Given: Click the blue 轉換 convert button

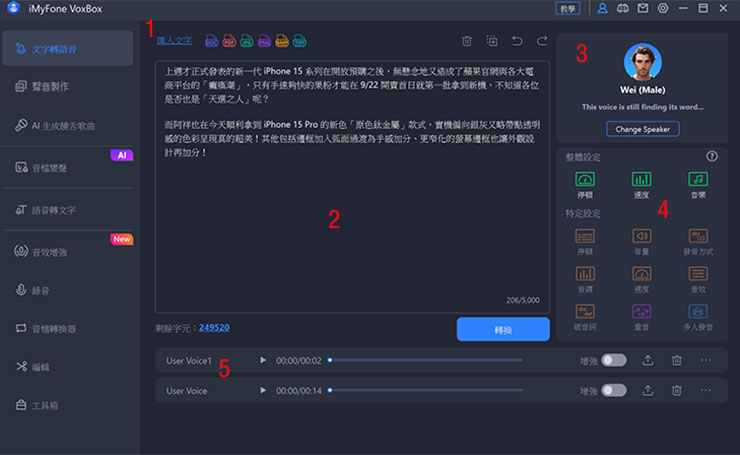Looking at the screenshot, I should click(x=503, y=329).
